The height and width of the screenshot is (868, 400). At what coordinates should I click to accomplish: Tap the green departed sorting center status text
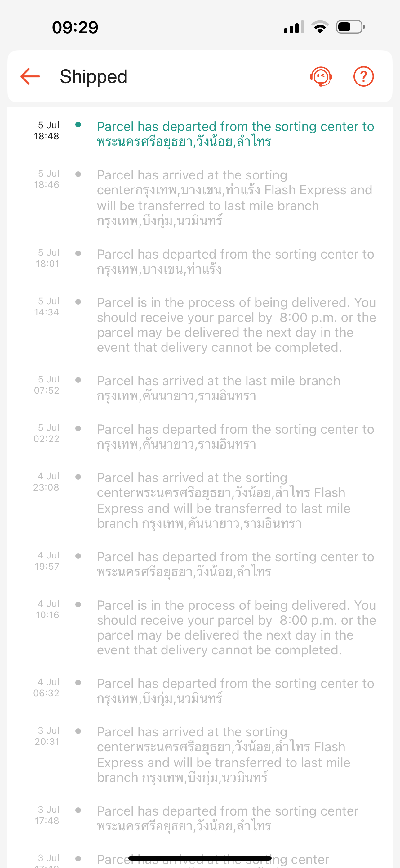(x=235, y=134)
